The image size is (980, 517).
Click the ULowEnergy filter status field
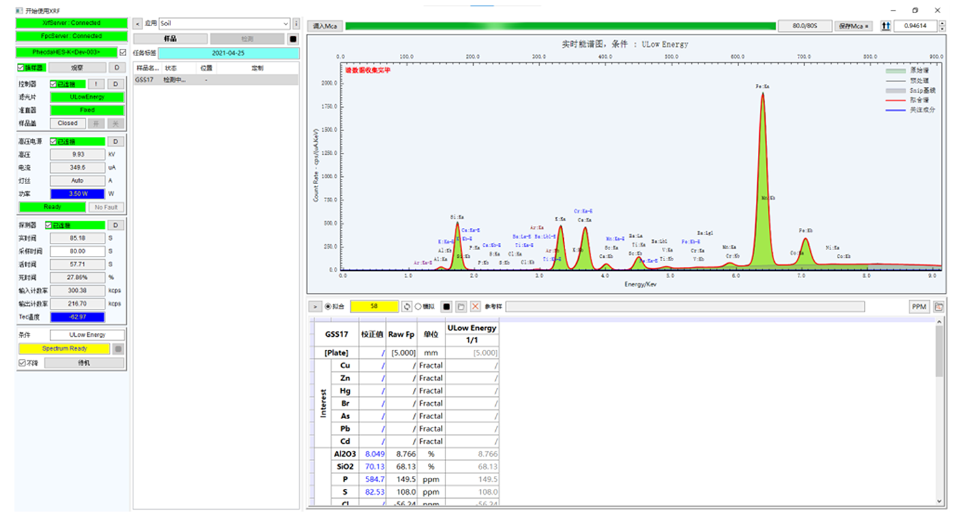[x=87, y=97]
